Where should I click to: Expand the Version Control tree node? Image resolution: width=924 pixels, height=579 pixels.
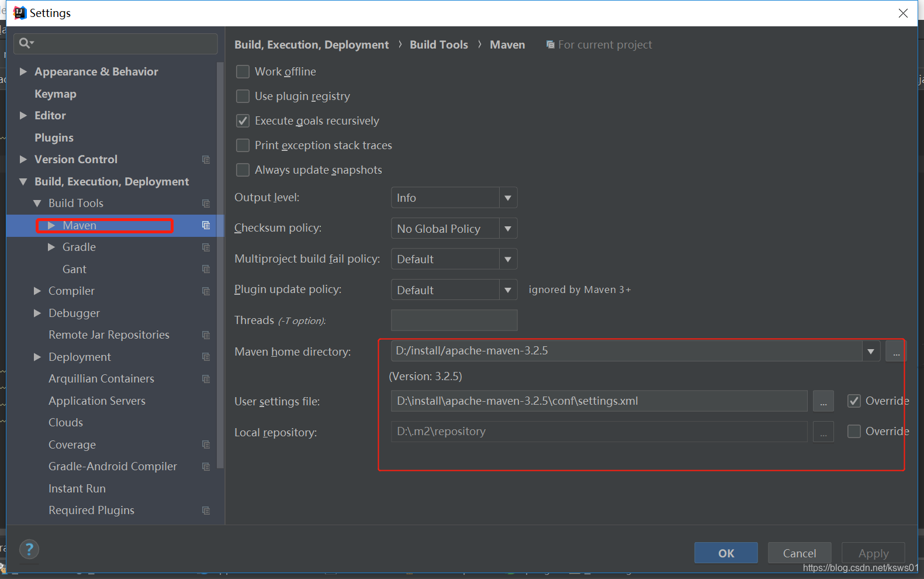point(23,159)
